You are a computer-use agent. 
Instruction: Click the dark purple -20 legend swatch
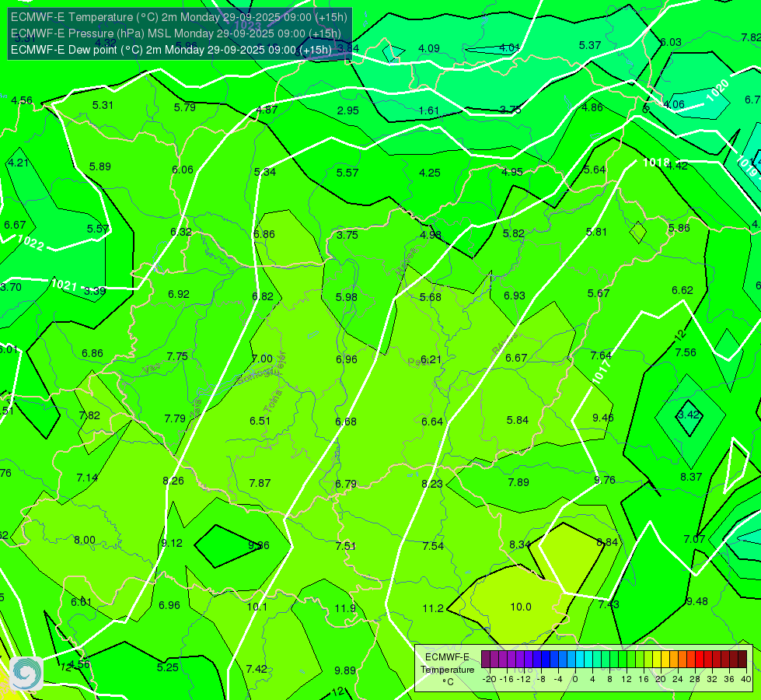point(486,660)
